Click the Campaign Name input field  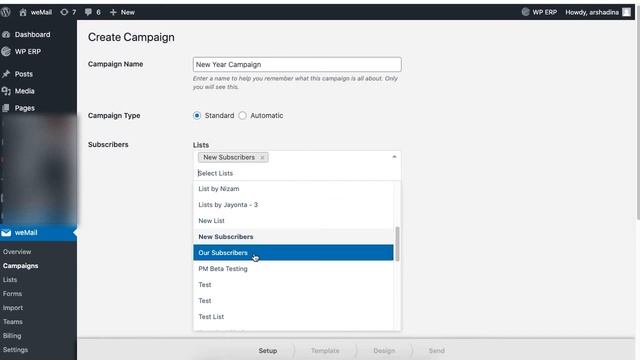point(297,64)
